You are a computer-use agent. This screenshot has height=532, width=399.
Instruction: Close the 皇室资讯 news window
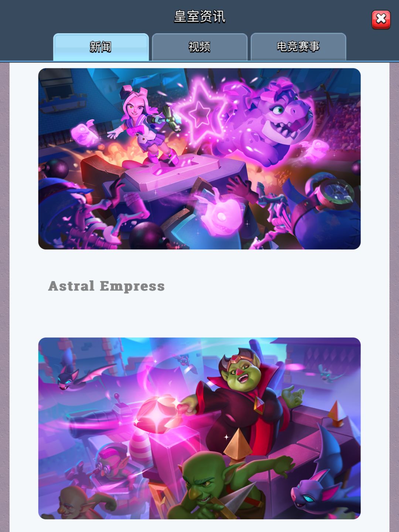[x=381, y=20]
